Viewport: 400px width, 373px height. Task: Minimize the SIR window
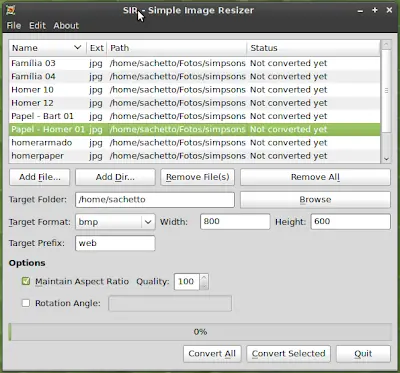[x=360, y=11]
